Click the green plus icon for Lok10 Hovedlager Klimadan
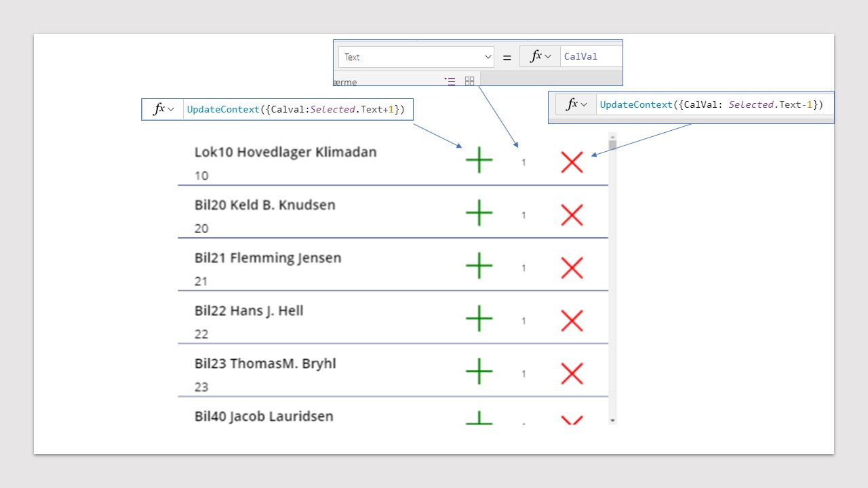Image resolution: width=868 pixels, height=488 pixels. click(x=479, y=160)
